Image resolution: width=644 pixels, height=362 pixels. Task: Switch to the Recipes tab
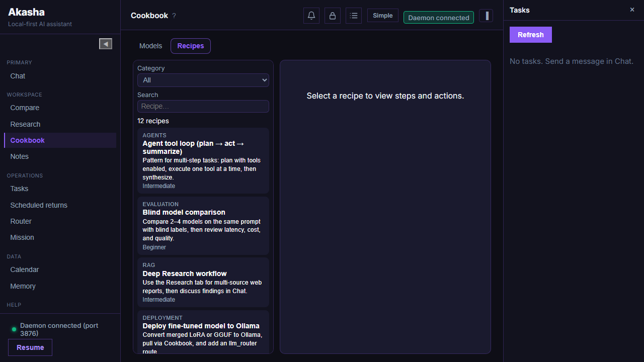(x=191, y=46)
